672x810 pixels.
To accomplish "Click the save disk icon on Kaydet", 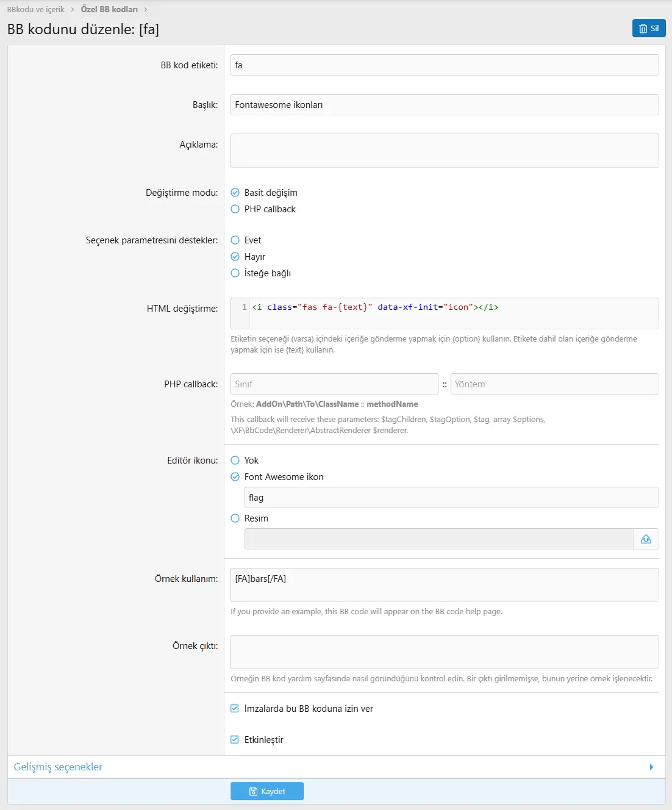I will (x=254, y=792).
